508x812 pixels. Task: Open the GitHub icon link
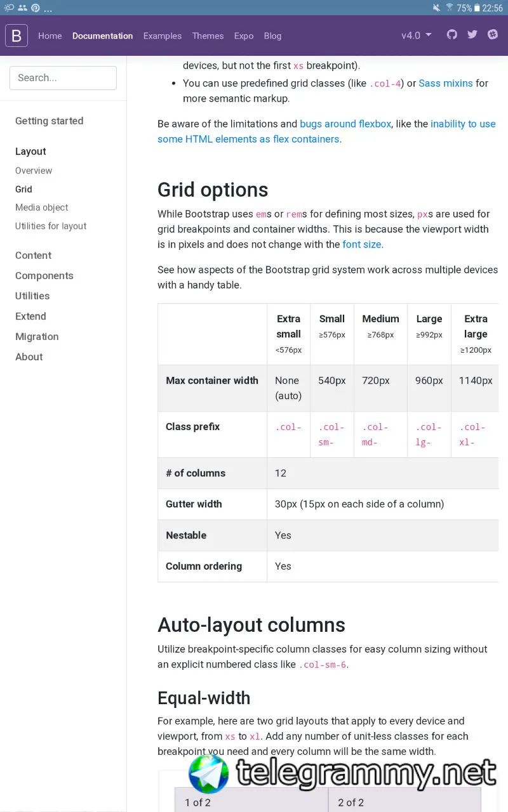451,35
